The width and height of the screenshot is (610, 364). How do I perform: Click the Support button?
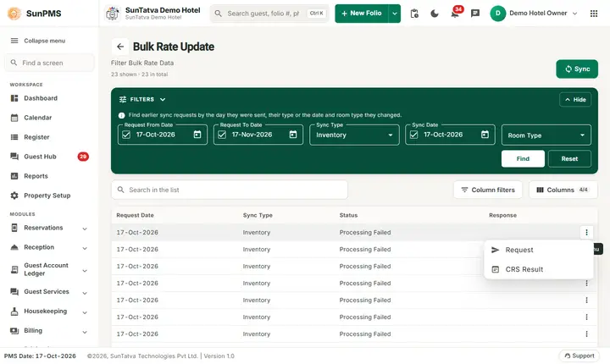pos(579,356)
